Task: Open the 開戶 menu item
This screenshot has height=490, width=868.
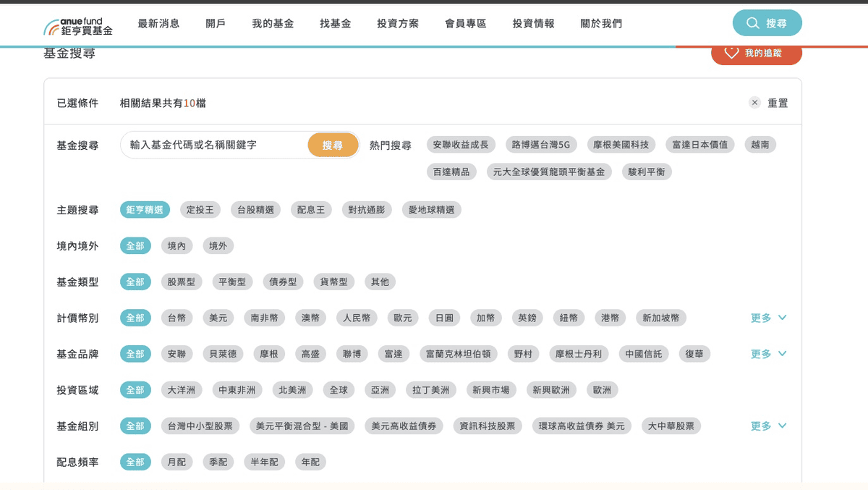Action: [x=216, y=23]
